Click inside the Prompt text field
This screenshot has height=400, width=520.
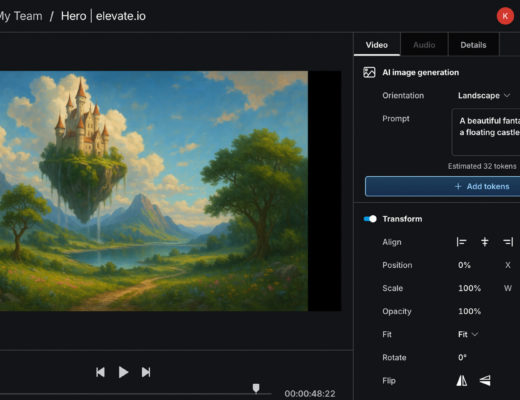click(486, 132)
